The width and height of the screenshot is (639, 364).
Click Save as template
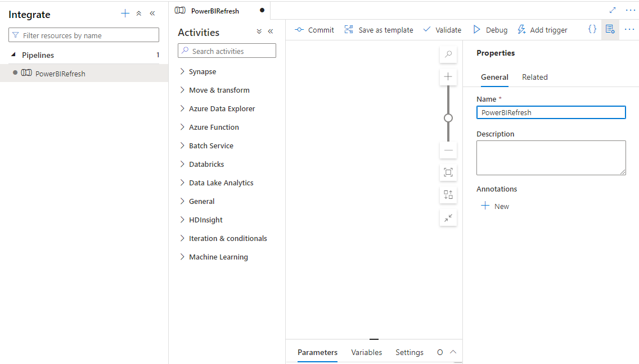(379, 30)
